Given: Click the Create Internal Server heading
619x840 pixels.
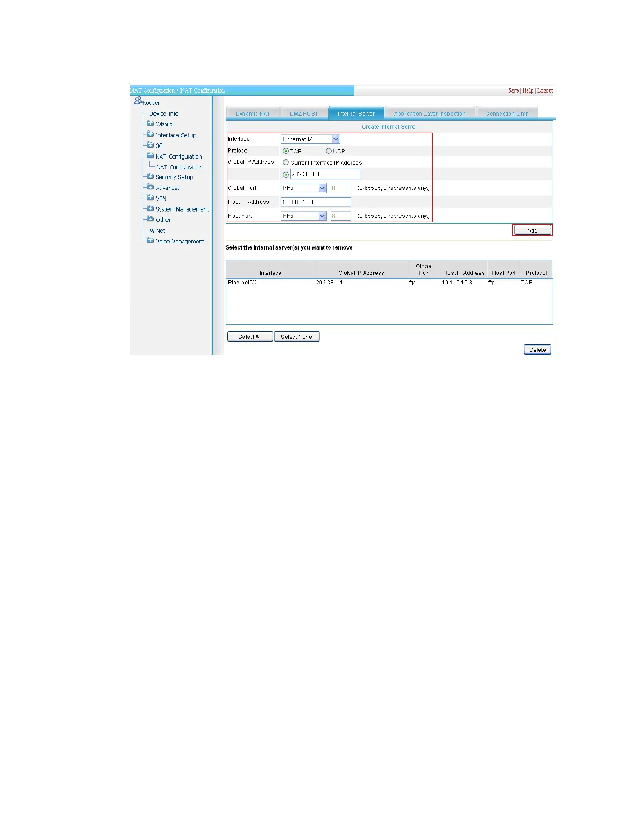Looking at the screenshot, I should [389, 127].
